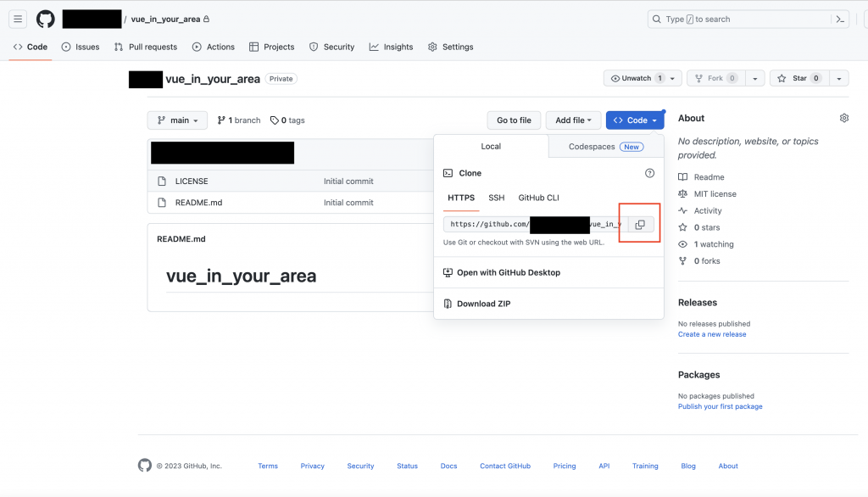Screen dimensions: 868x497
Task: Select the GitHub CLI clone method
Action: point(538,198)
